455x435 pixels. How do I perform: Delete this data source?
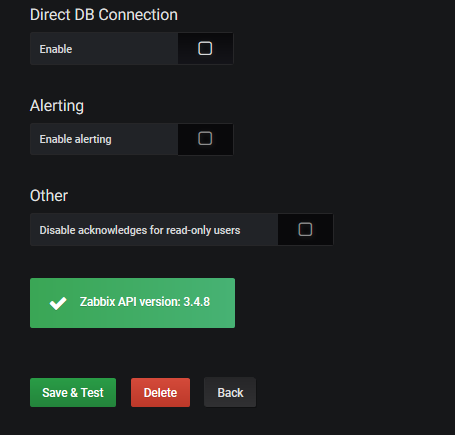(x=160, y=392)
